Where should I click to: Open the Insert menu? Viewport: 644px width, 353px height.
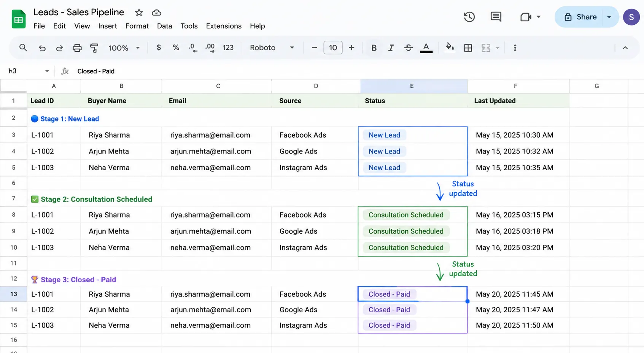[108, 26]
